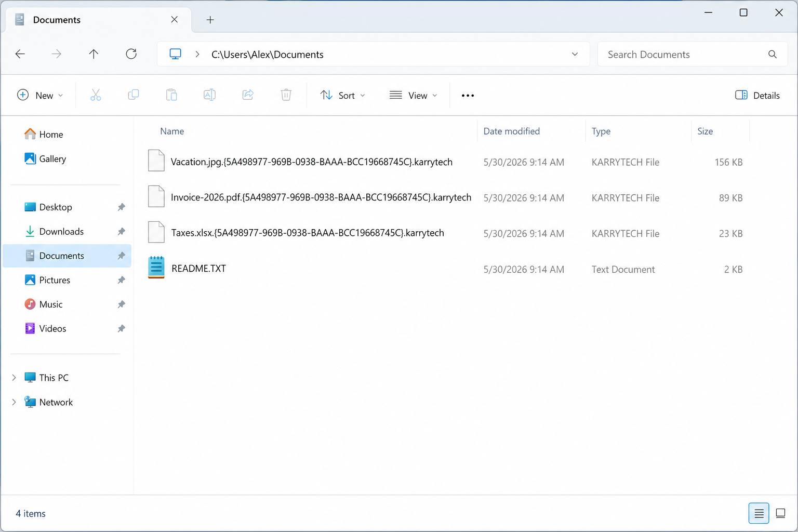798x532 pixels.
Task: Maximize the File Explorer window
Action: (x=743, y=12)
